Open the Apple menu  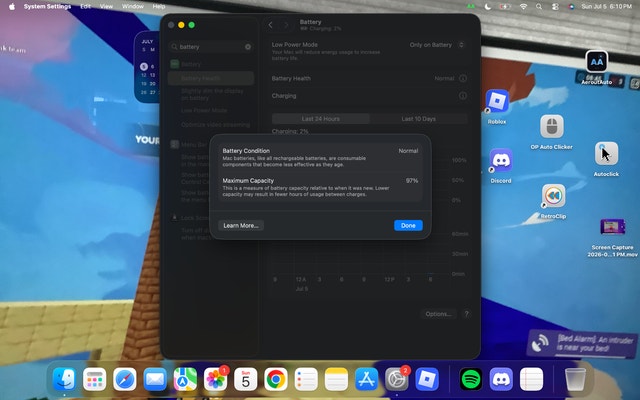(12, 7)
